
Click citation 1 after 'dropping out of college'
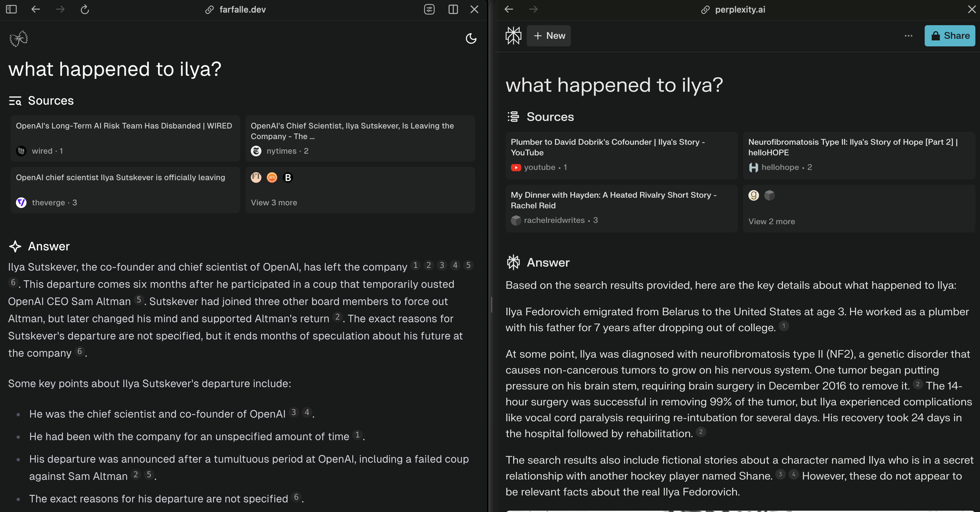pyautogui.click(x=784, y=326)
